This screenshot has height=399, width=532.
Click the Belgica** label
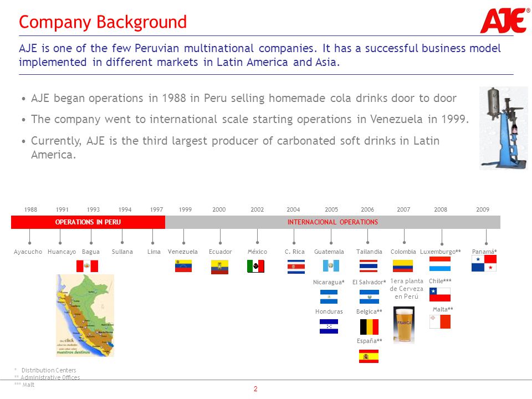(369, 311)
